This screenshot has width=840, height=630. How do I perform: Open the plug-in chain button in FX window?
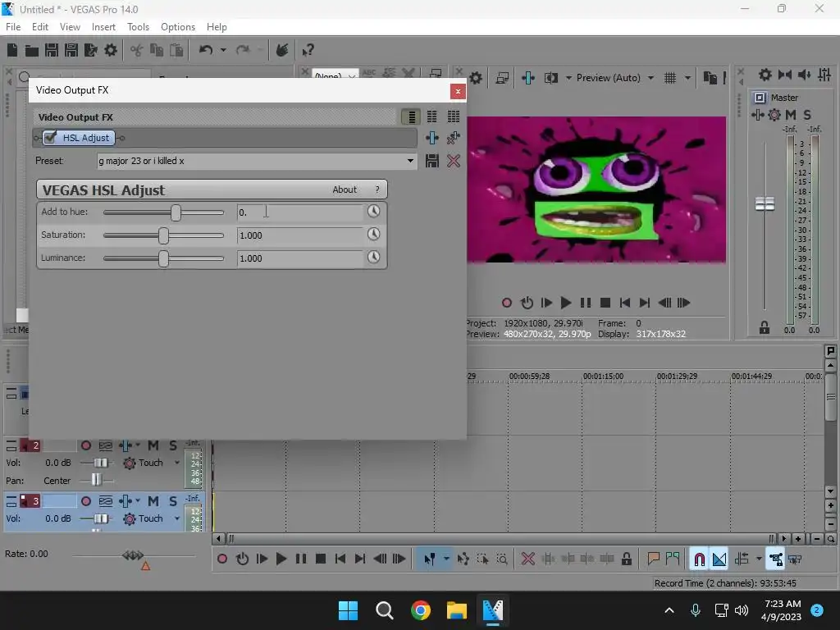pos(432,138)
